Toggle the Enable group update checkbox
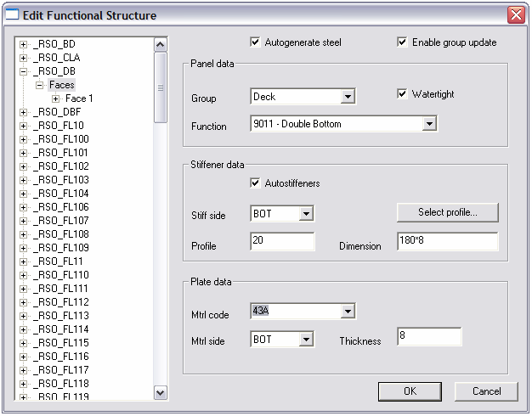532x416 pixels. coord(402,42)
